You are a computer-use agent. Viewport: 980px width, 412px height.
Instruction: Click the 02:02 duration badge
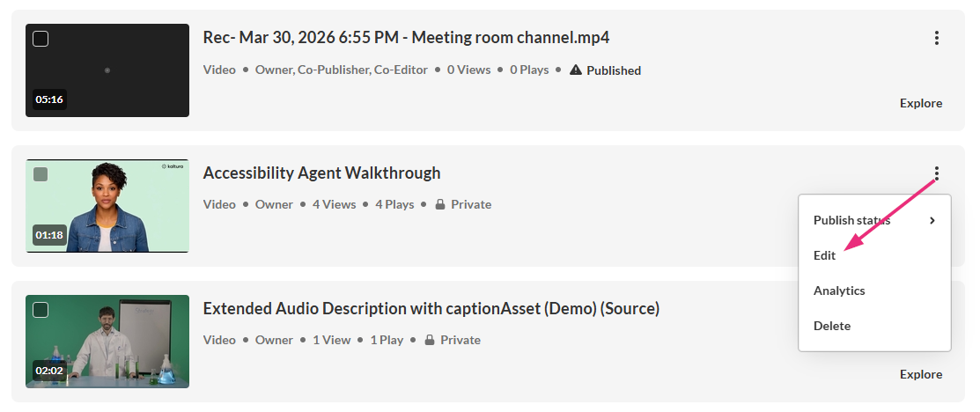pos(49,371)
